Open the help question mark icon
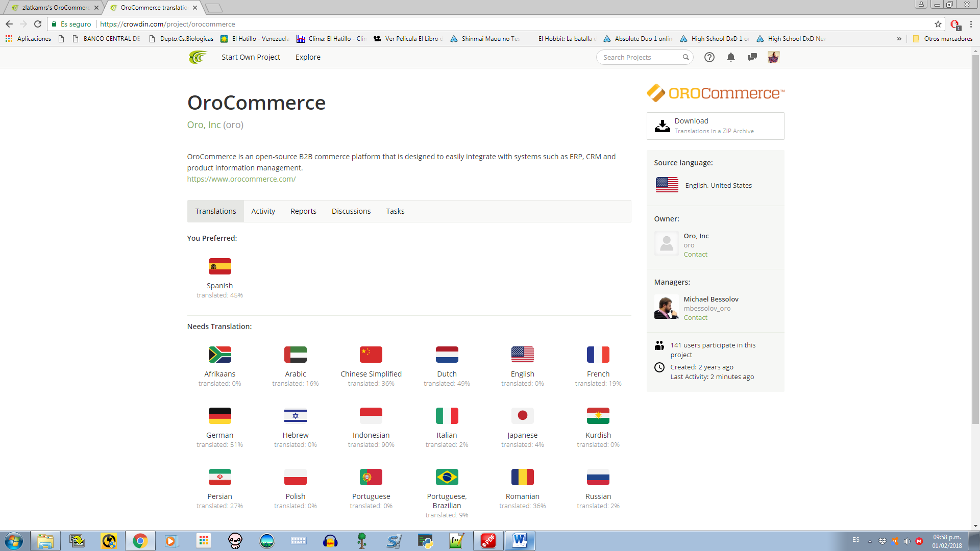This screenshot has width=980, height=551. [709, 57]
